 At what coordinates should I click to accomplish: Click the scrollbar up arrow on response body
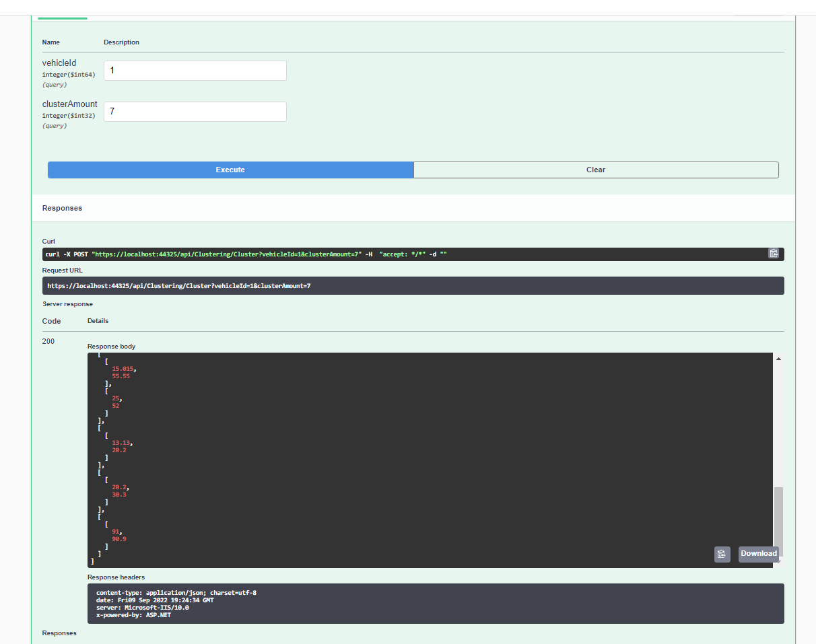point(778,358)
